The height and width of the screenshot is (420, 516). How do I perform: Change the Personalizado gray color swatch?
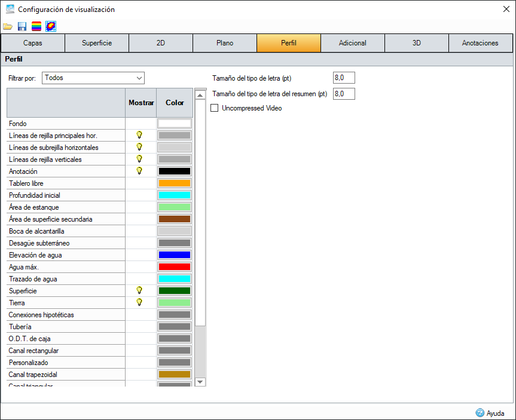(x=175, y=363)
